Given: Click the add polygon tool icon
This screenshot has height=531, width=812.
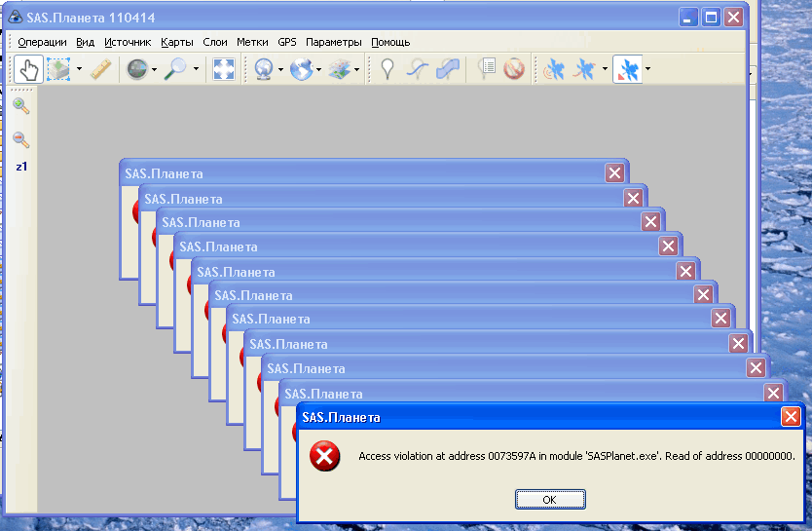Looking at the screenshot, I should pos(448,69).
